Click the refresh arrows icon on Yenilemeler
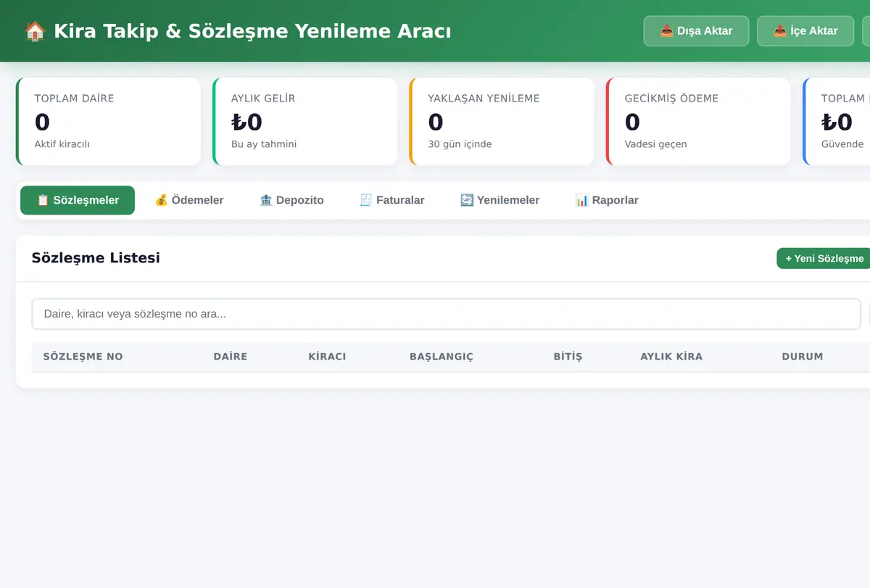Viewport: 870px width, 588px height. [x=467, y=200]
